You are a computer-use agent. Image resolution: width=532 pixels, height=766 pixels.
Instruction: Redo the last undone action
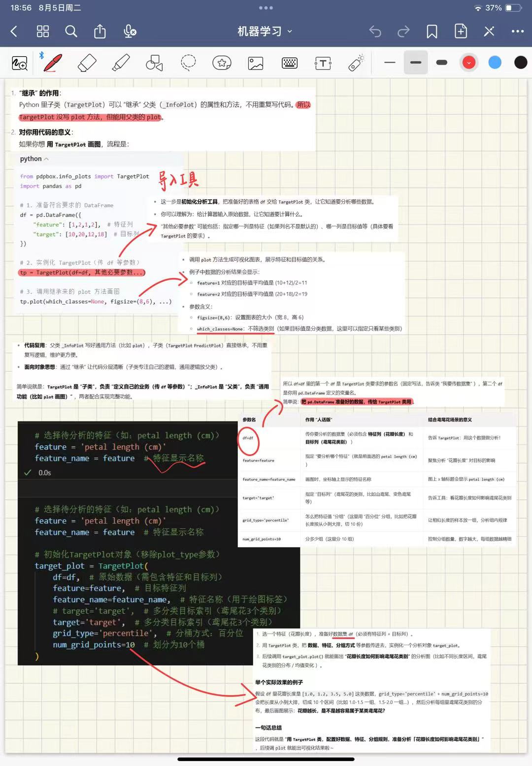(x=403, y=32)
